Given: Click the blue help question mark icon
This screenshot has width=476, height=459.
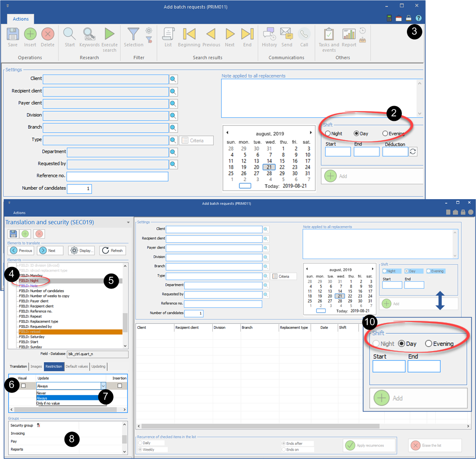Looking at the screenshot, I should pyautogui.click(x=418, y=18).
